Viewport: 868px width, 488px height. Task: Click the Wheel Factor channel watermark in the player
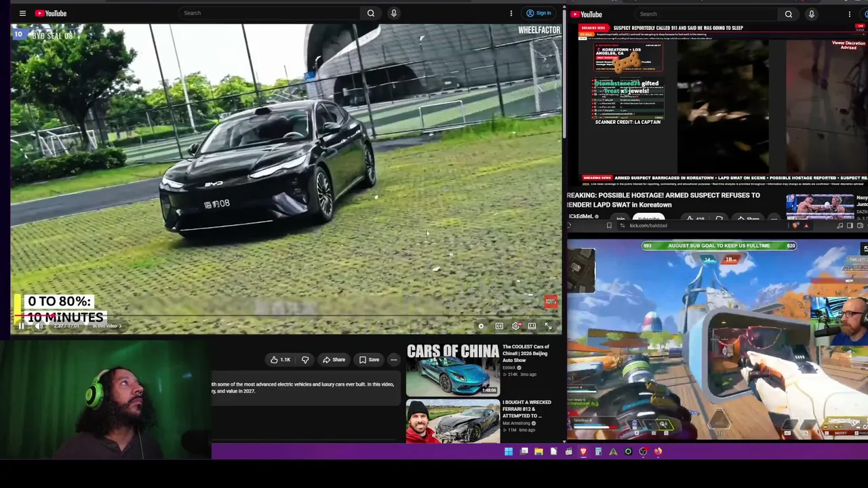(550, 302)
